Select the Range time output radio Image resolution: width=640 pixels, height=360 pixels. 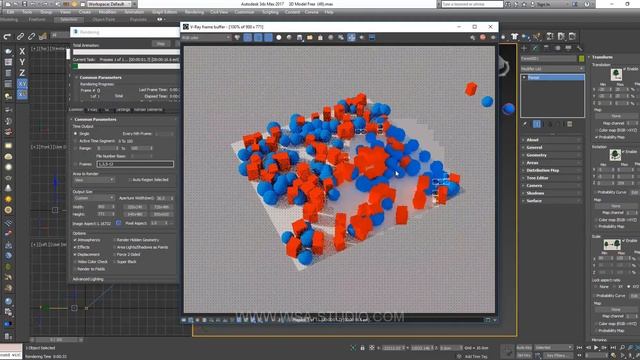tap(76, 148)
